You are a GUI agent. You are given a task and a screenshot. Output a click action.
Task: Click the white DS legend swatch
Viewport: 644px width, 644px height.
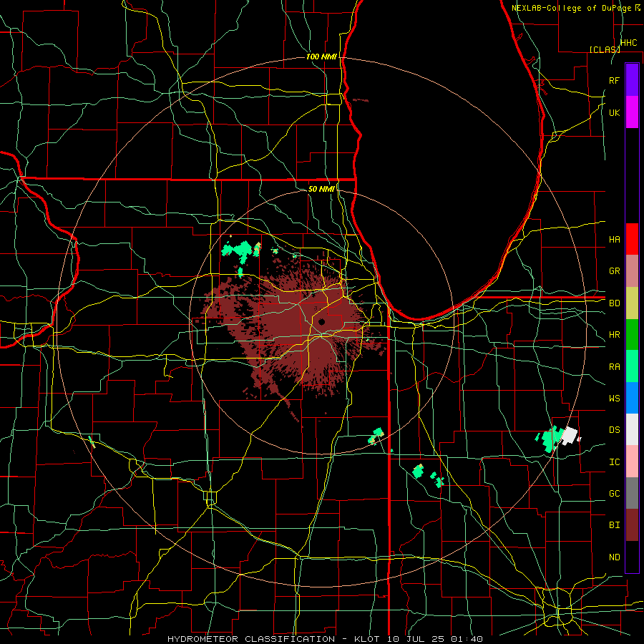coord(632,429)
